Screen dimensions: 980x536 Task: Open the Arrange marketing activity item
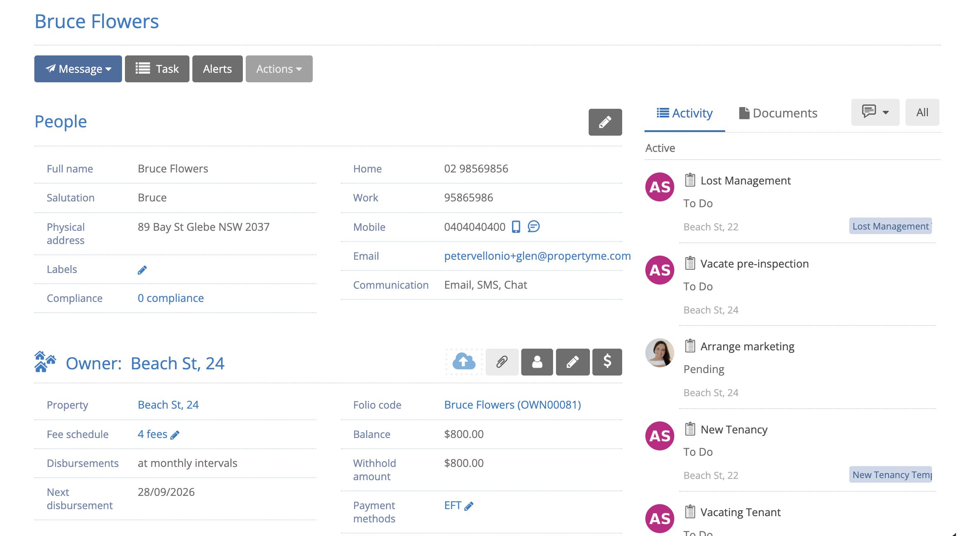747,347
